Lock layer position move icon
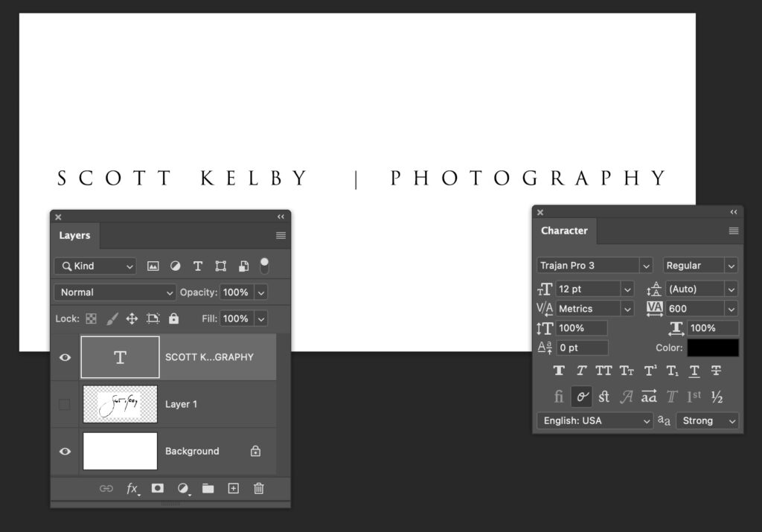762x532 pixels. 132,318
